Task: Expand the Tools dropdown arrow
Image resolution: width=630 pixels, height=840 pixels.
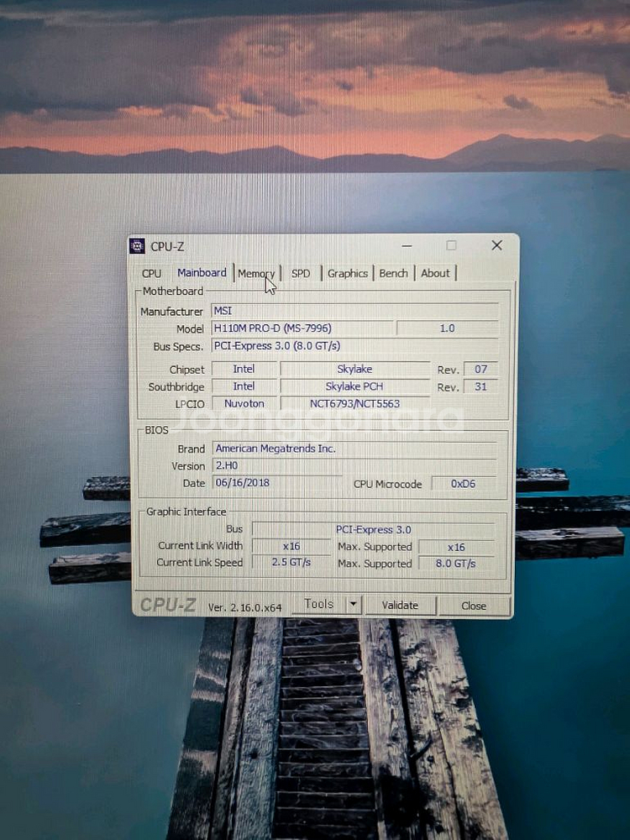Action: (x=354, y=604)
